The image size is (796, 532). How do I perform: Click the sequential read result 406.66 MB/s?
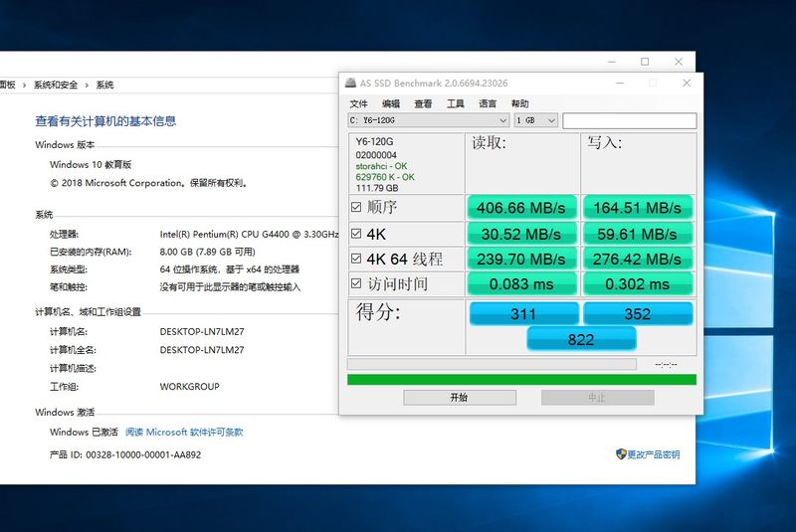click(521, 208)
